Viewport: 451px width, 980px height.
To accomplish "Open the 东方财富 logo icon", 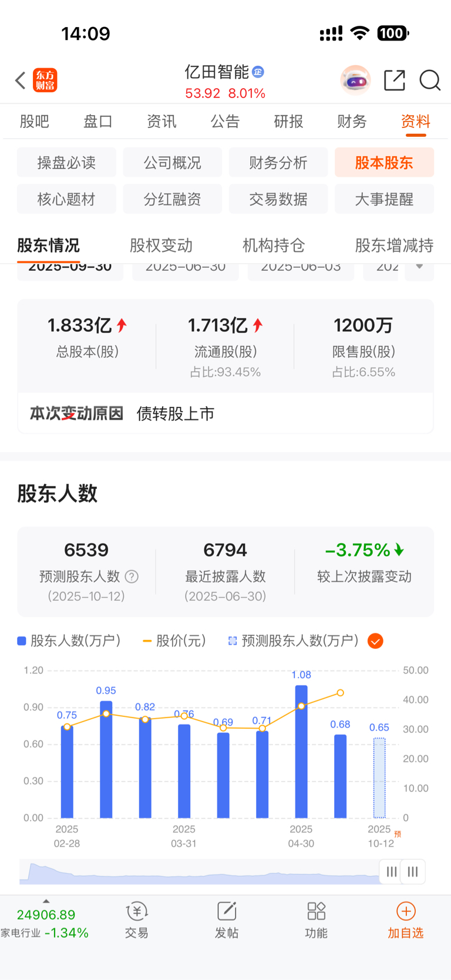I will 45,80.
